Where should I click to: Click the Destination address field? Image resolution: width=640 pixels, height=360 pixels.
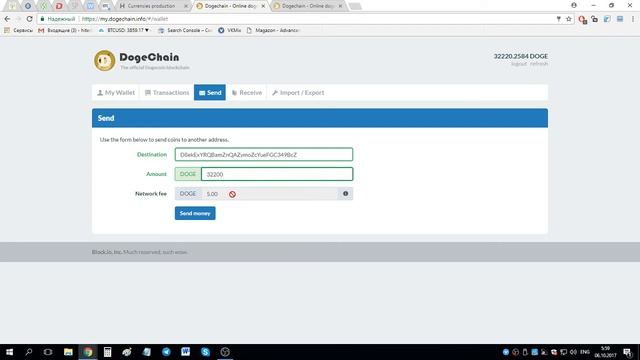click(x=264, y=155)
